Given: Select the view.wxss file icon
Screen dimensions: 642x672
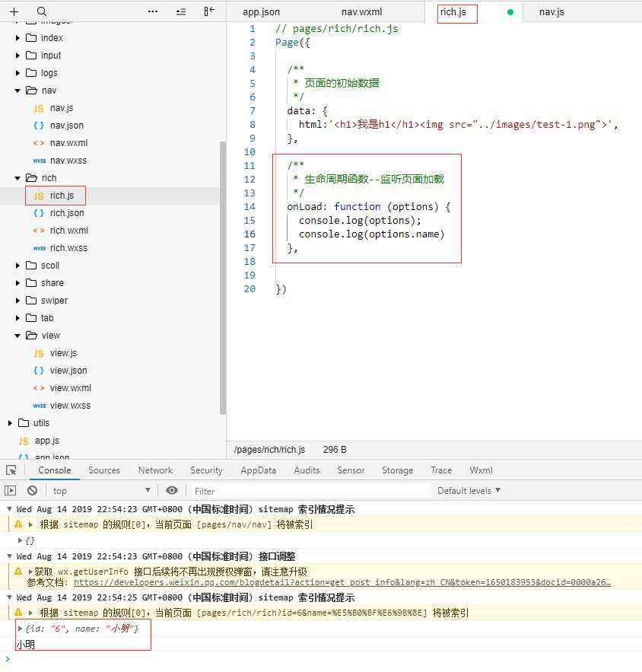Looking at the screenshot, I should tap(40, 406).
